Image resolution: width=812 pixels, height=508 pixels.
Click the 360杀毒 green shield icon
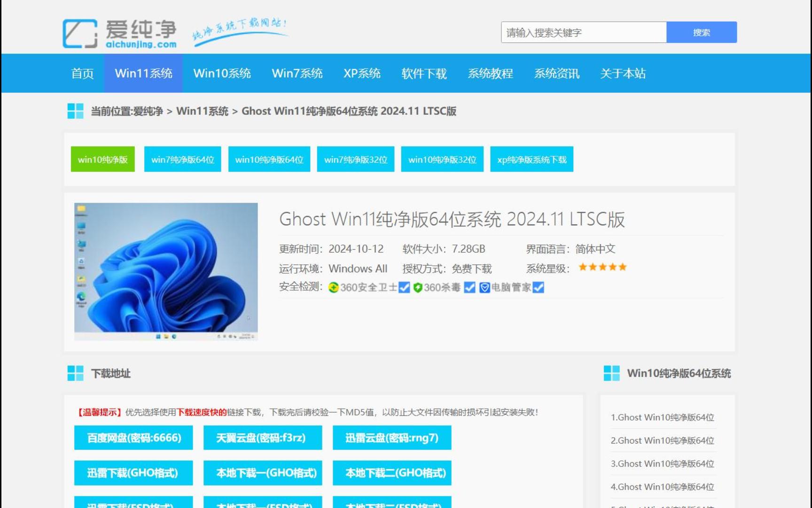tap(418, 287)
